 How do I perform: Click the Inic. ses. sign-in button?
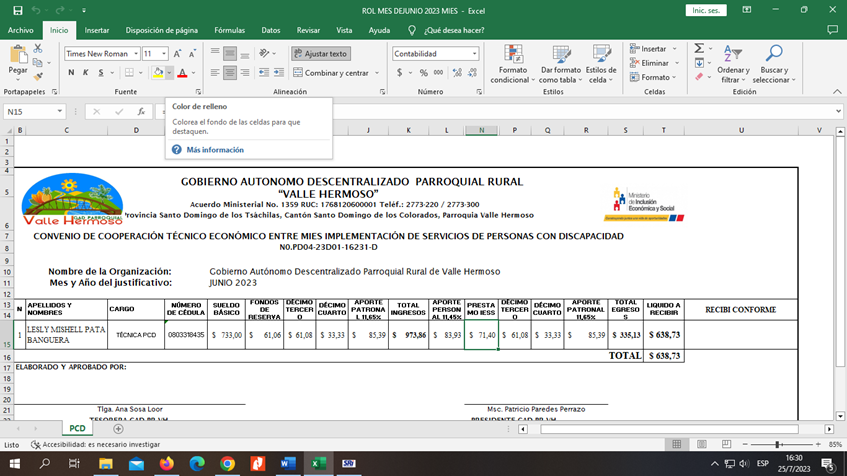[x=708, y=10]
